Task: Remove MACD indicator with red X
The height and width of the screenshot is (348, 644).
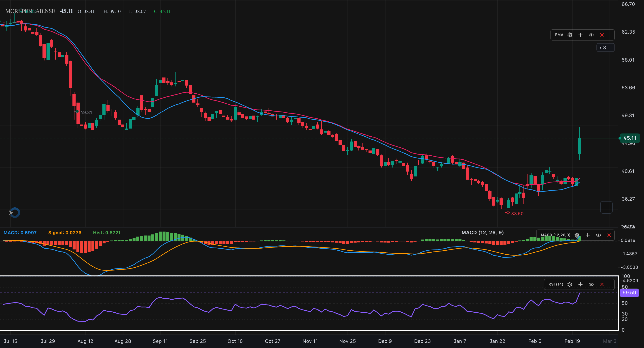Action: [609, 235]
